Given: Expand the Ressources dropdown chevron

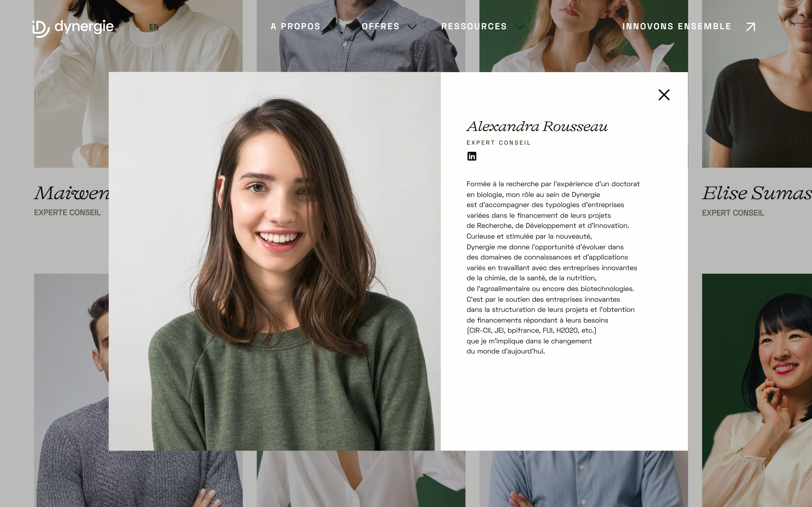Looking at the screenshot, I should click(x=519, y=27).
